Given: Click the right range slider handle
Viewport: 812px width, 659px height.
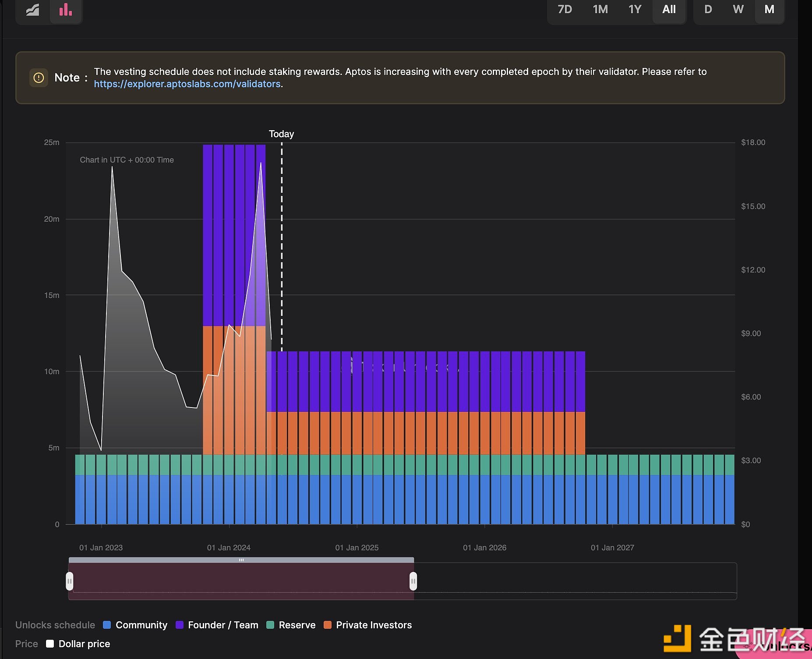Looking at the screenshot, I should click(x=413, y=581).
